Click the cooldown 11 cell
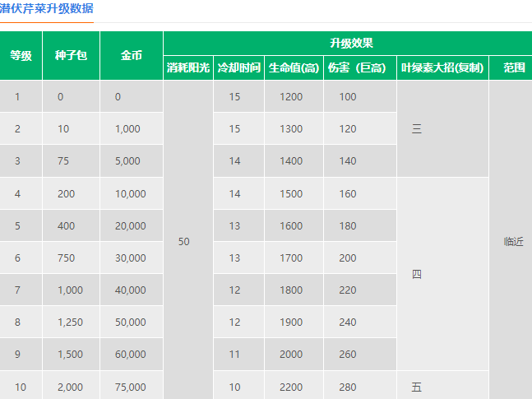 (238, 355)
